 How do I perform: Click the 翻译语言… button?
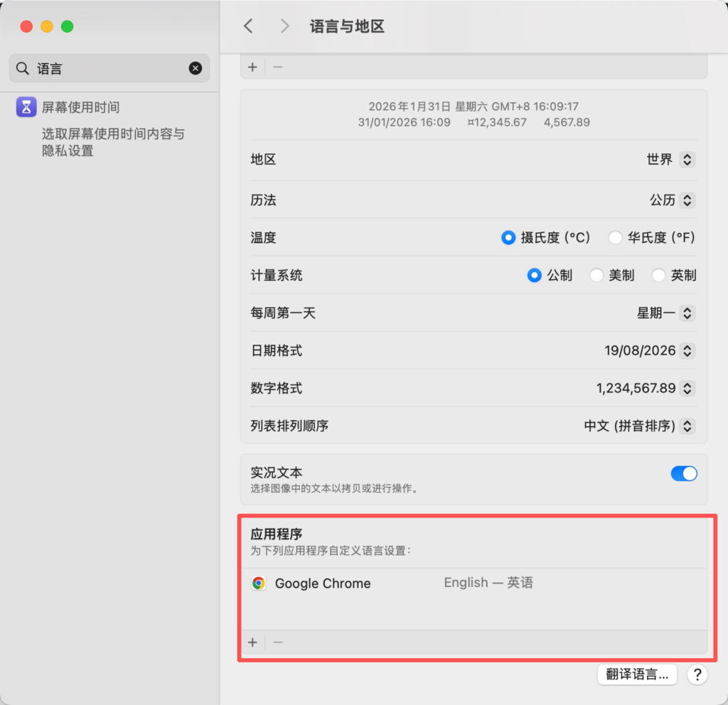tap(637, 674)
